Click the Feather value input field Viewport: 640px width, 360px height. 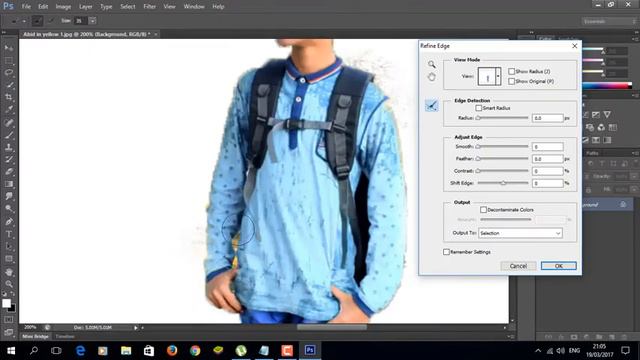[x=547, y=159]
